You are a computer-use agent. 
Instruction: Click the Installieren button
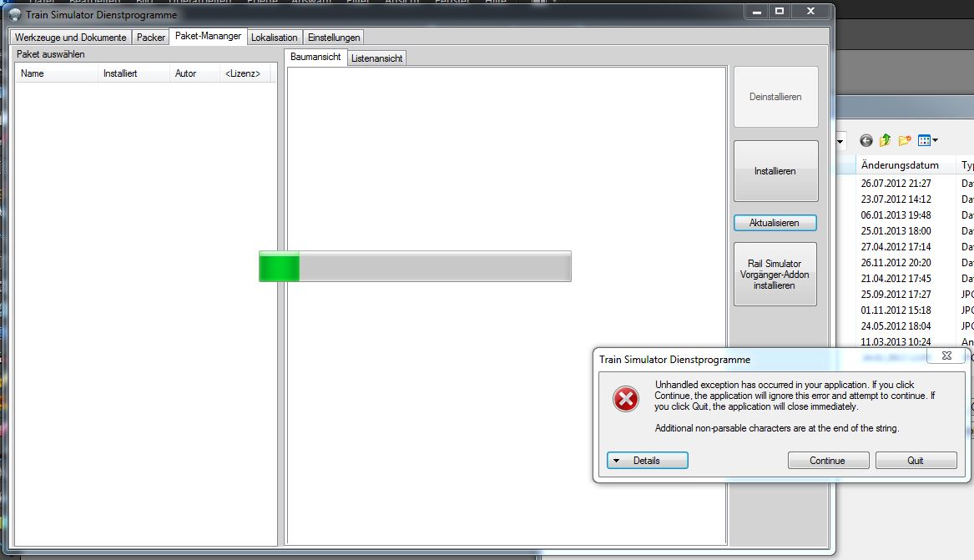776,171
